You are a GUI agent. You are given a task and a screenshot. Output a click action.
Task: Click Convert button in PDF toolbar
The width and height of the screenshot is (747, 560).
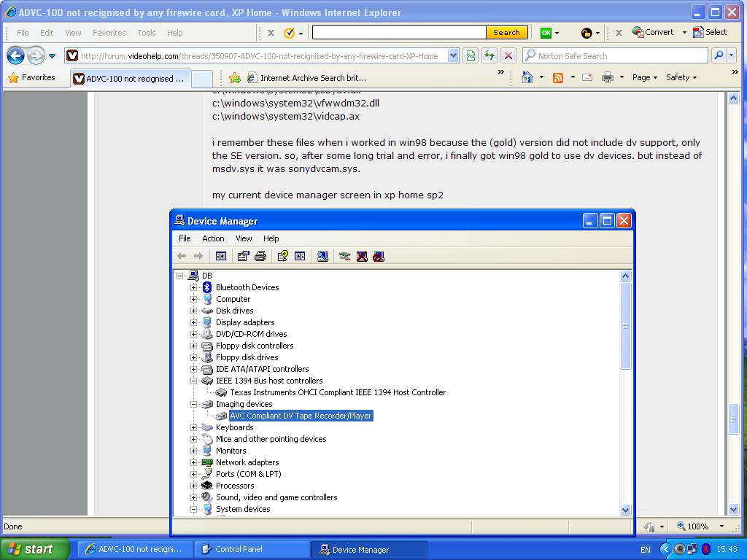pos(653,32)
